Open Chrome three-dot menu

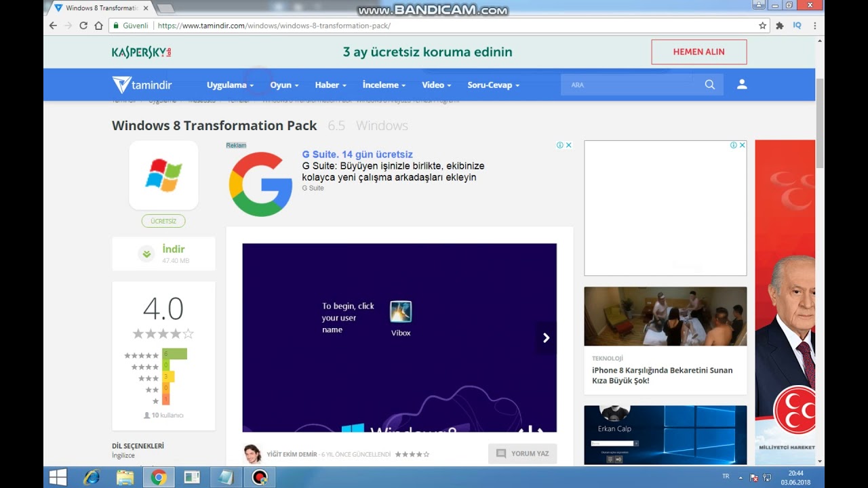point(814,26)
